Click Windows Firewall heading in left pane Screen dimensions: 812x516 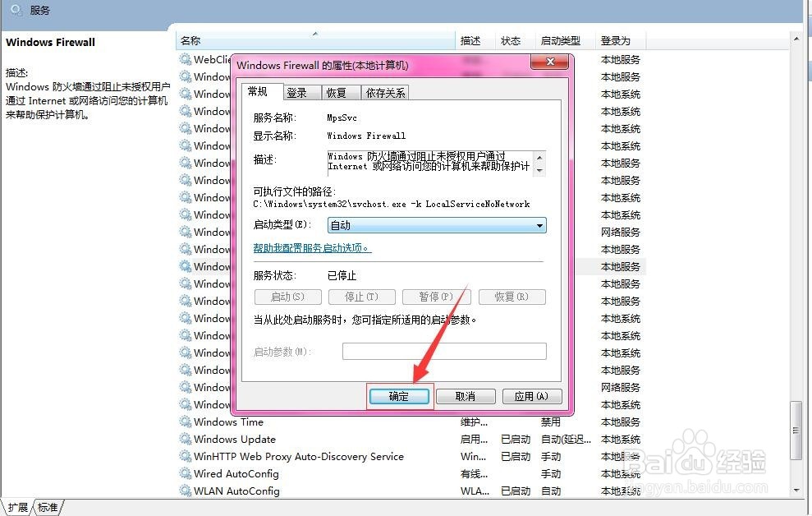click(x=51, y=43)
